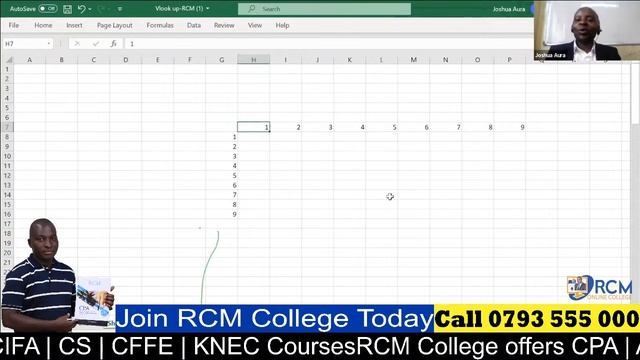Image resolution: width=640 pixels, height=360 pixels.
Task: Select row 1 header
Action: (7, 69)
